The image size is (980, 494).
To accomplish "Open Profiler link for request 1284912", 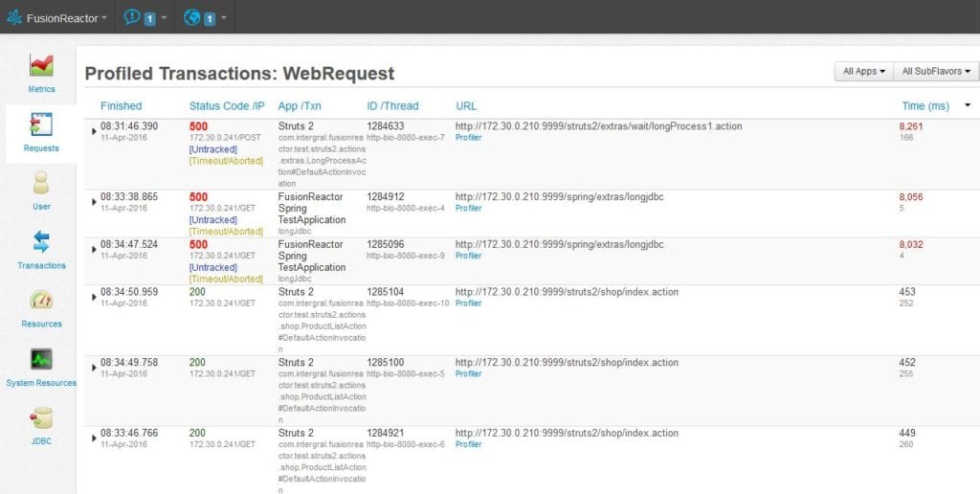I will [468, 209].
